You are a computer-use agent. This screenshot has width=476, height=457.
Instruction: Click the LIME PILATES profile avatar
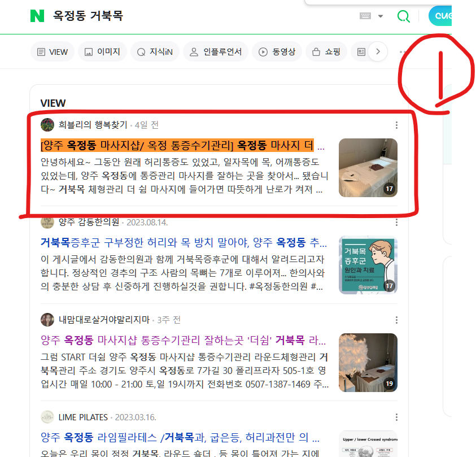click(x=47, y=417)
